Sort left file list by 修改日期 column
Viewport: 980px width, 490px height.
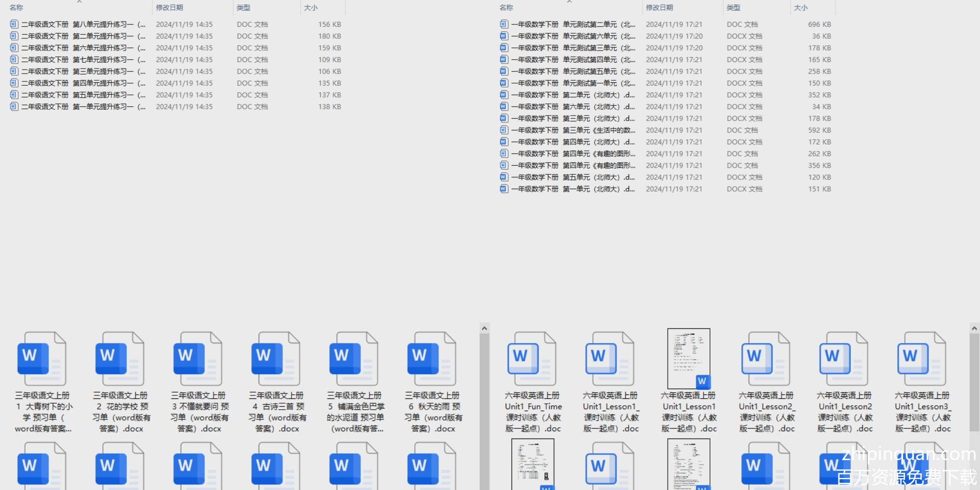pyautogui.click(x=170, y=8)
